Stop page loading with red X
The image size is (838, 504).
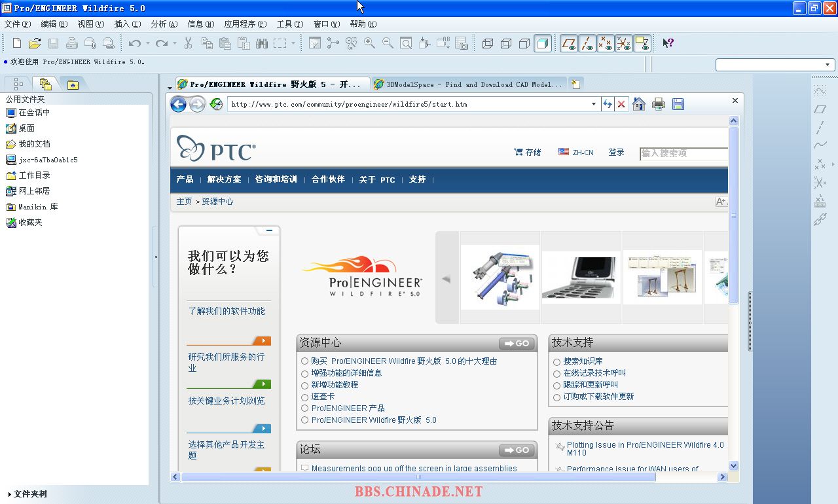(621, 104)
